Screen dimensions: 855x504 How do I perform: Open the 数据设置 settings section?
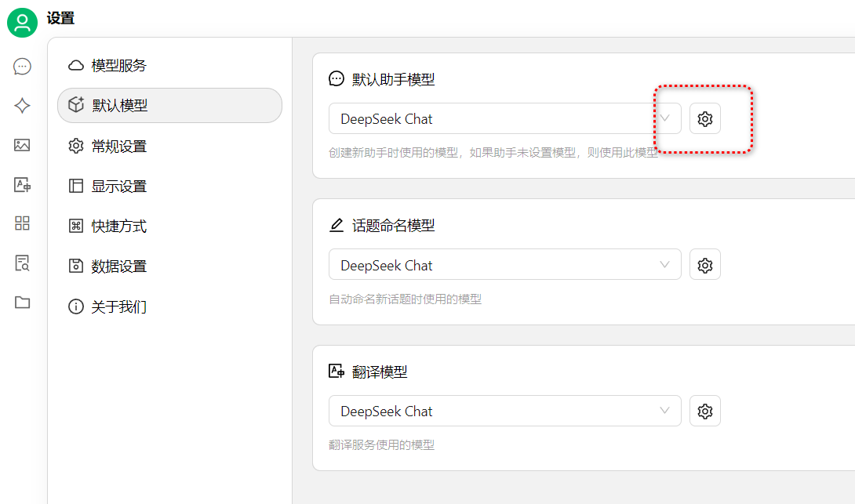[x=118, y=267]
